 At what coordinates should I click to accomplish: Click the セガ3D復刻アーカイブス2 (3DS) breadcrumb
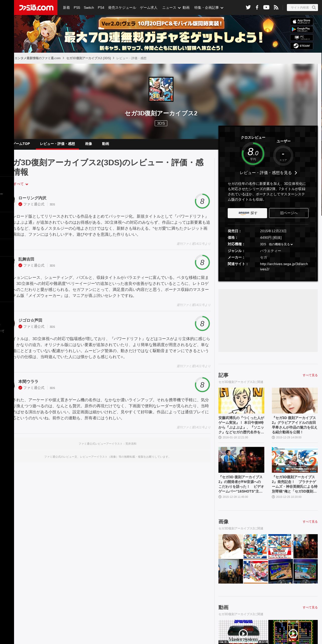click(x=89, y=58)
